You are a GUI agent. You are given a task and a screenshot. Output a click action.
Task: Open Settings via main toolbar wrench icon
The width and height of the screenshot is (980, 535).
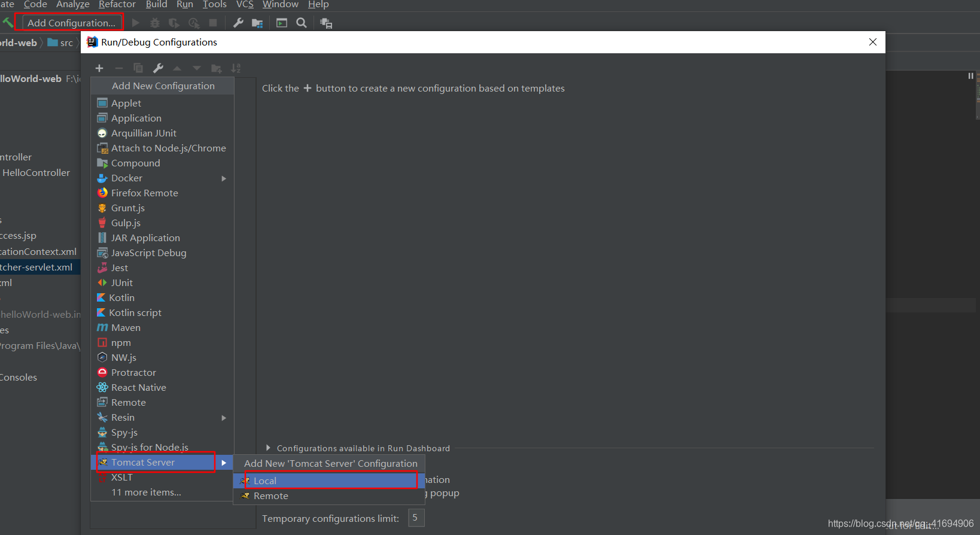238,23
